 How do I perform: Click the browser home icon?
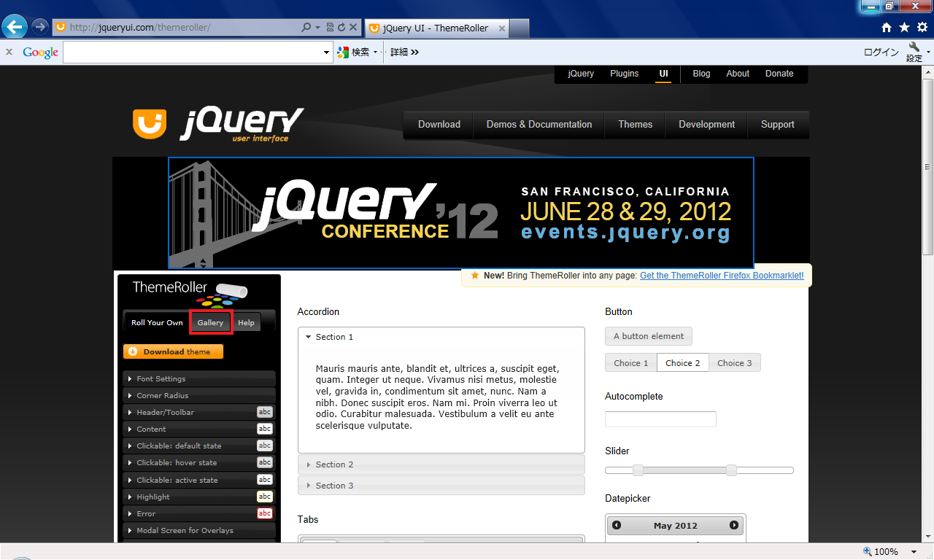887,28
